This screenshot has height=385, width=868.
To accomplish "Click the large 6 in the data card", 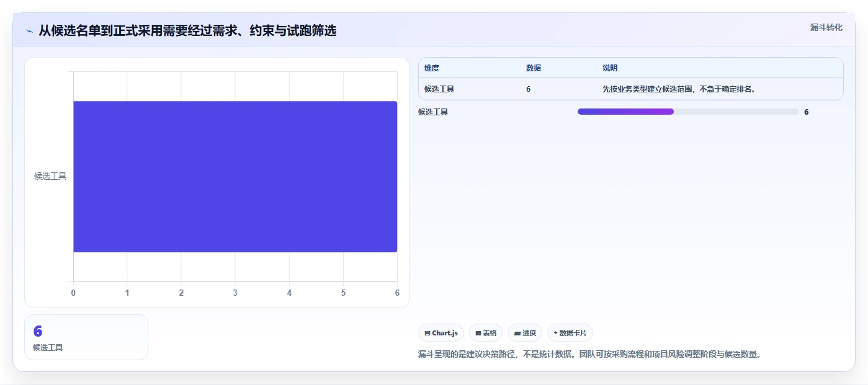I will tap(38, 332).
